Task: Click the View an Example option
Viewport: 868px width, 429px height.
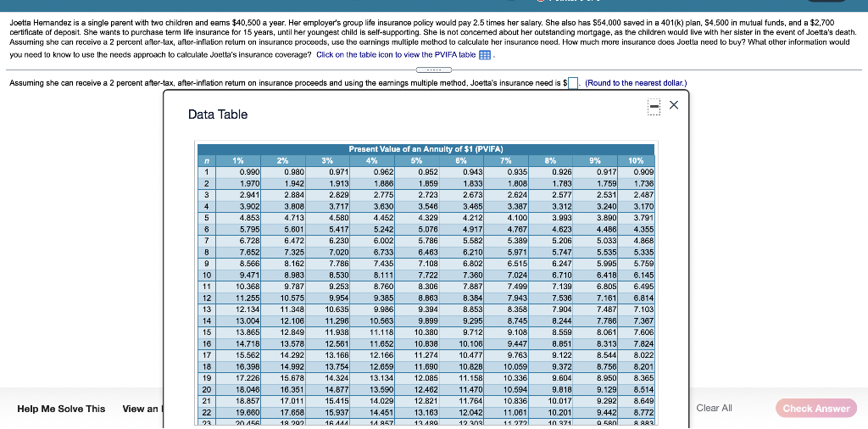Action: 142,409
